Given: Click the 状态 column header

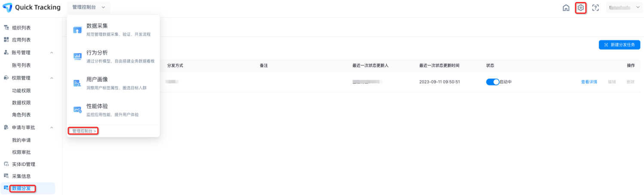Looking at the screenshot, I should coord(490,65).
